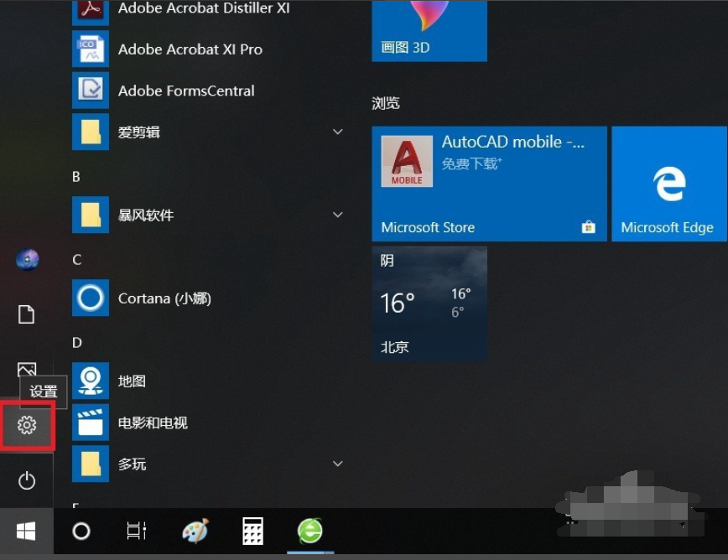The height and width of the screenshot is (560, 728).
Task: Launch Cortana (小娜) from the app list
Action: coord(164,298)
